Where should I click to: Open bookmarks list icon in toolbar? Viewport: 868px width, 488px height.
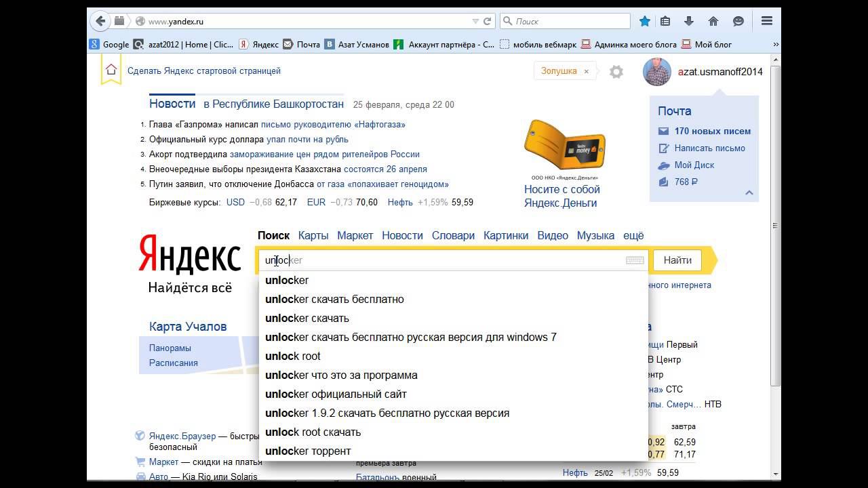pyautogui.click(x=665, y=21)
